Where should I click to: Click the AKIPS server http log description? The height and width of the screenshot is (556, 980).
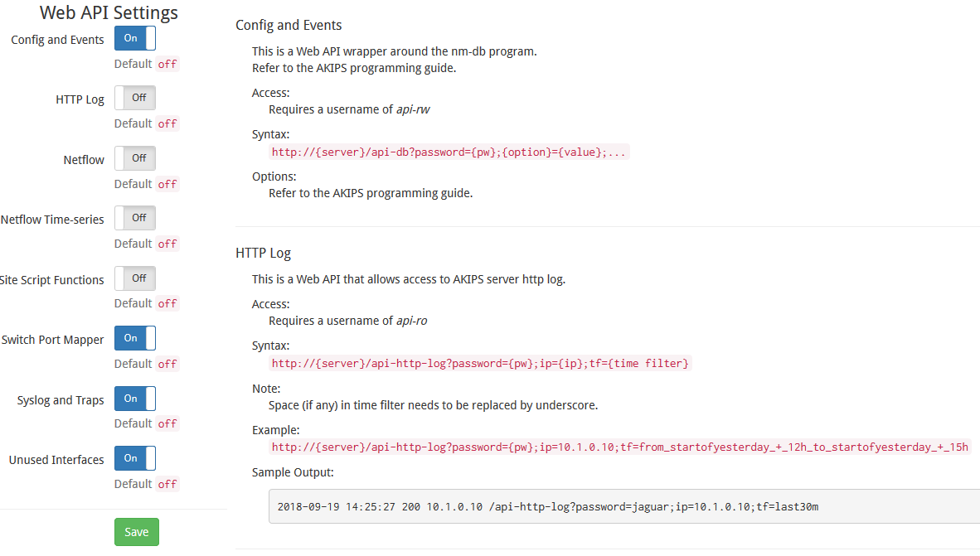[x=409, y=280]
